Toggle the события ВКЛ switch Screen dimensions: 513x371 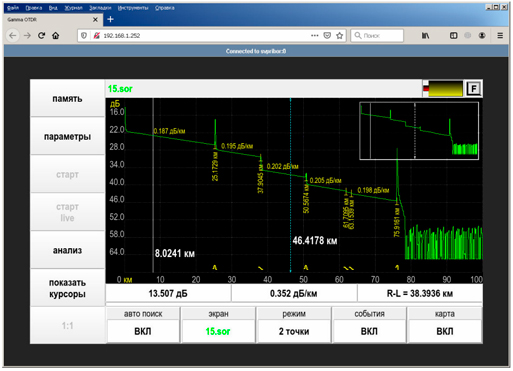tap(369, 331)
